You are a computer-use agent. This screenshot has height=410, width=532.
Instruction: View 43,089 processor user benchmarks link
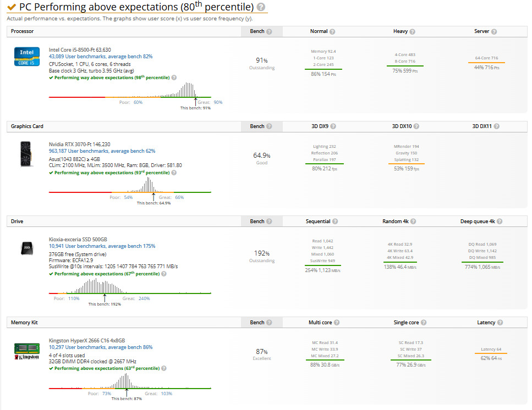point(101,57)
